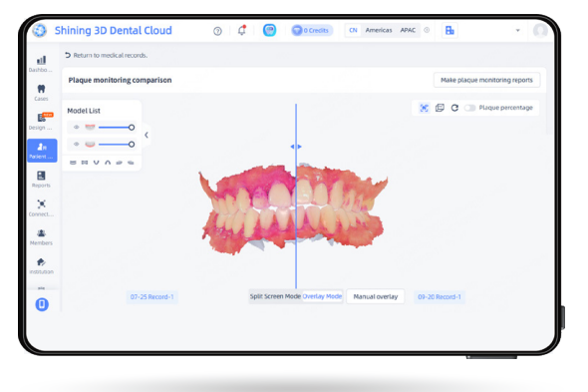588x392 pixels.
Task: Click the Manual overlay button
Action: (x=376, y=296)
